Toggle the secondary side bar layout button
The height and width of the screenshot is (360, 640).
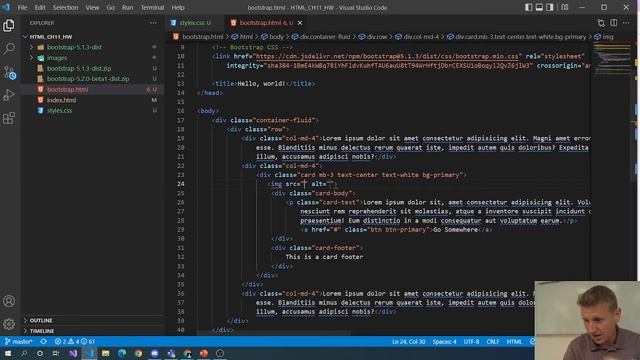[x=550, y=7]
